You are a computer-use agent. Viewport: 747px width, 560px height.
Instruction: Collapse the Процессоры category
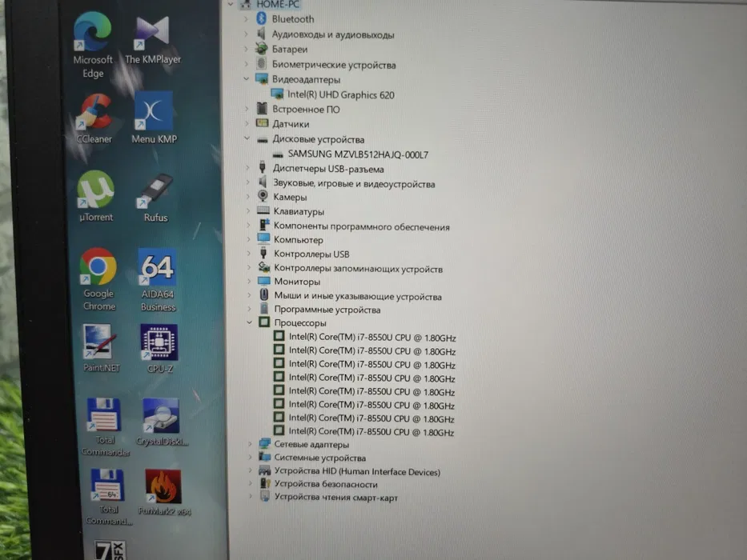(x=249, y=322)
